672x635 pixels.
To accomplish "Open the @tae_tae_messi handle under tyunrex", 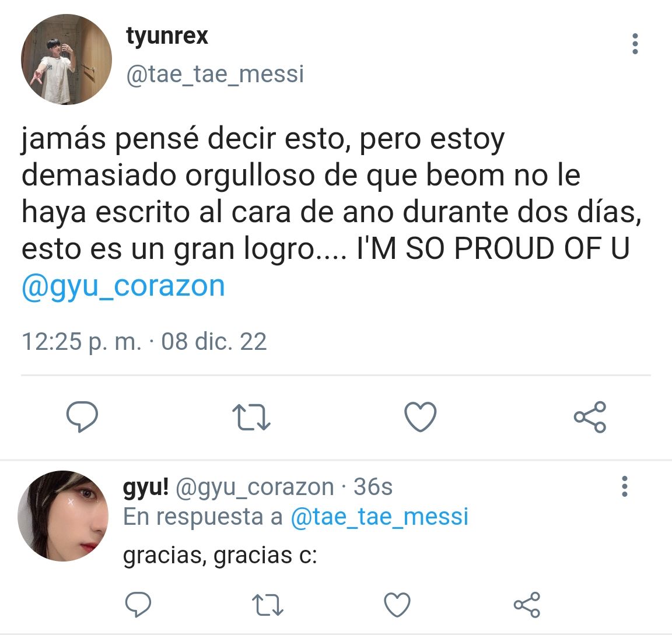I will pos(215,74).
